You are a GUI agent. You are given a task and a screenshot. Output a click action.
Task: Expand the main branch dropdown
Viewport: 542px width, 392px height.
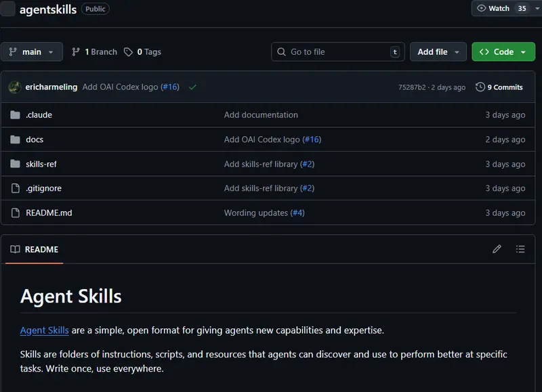tap(32, 51)
